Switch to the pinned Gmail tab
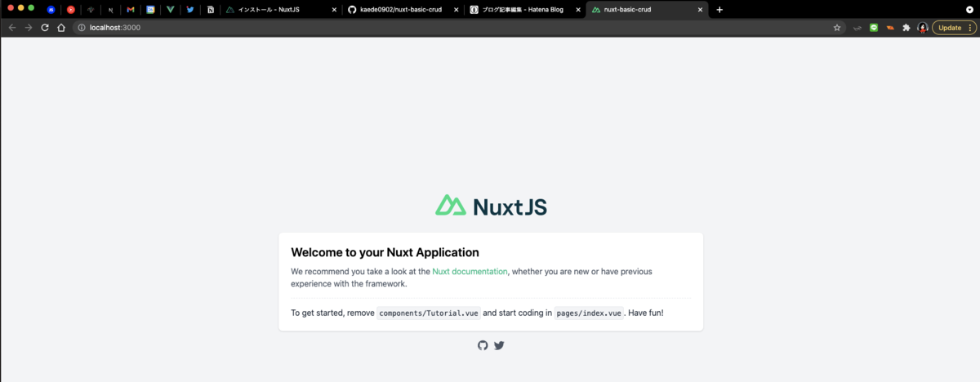Image resolution: width=980 pixels, height=382 pixels. pos(131,10)
